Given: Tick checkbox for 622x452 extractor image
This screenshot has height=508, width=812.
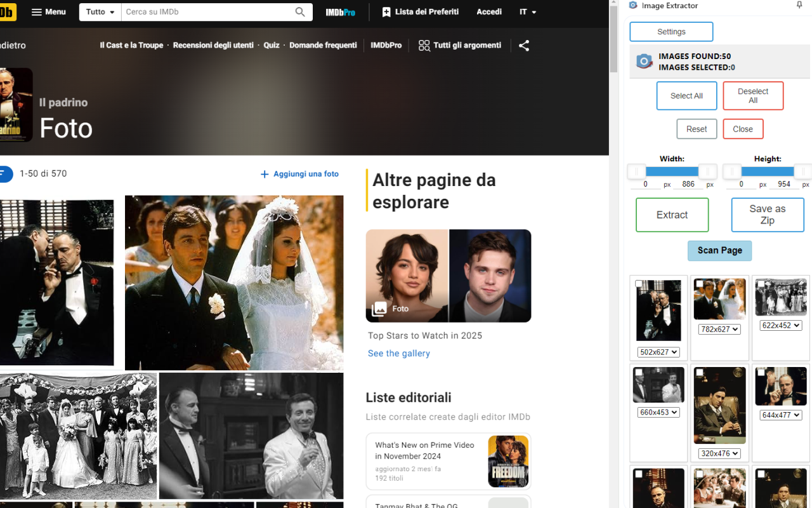Looking at the screenshot, I should tap(761, 284).
